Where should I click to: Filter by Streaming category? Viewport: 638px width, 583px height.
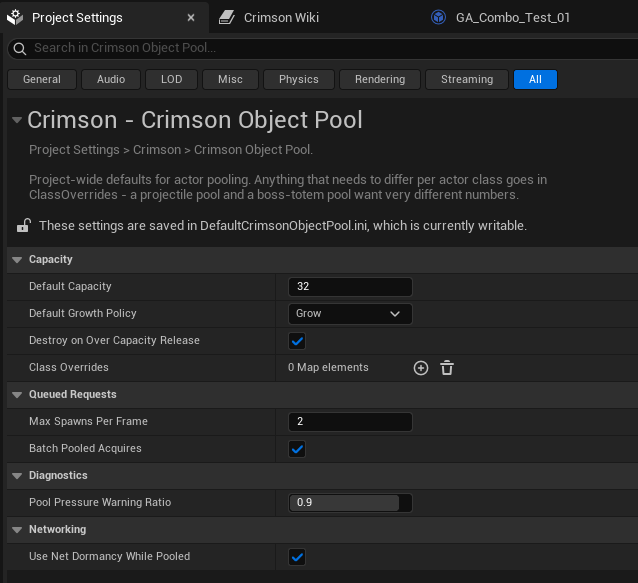click(467, 79)
